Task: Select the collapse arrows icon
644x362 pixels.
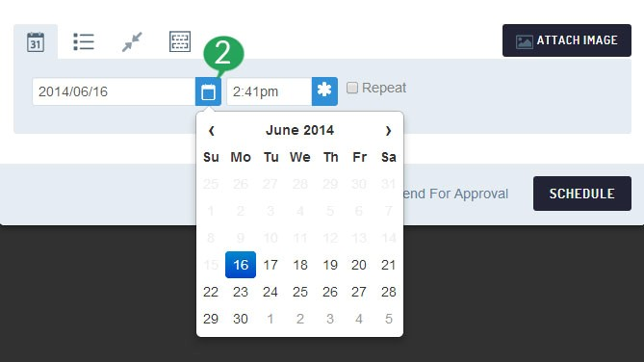Action: (132, 42)
